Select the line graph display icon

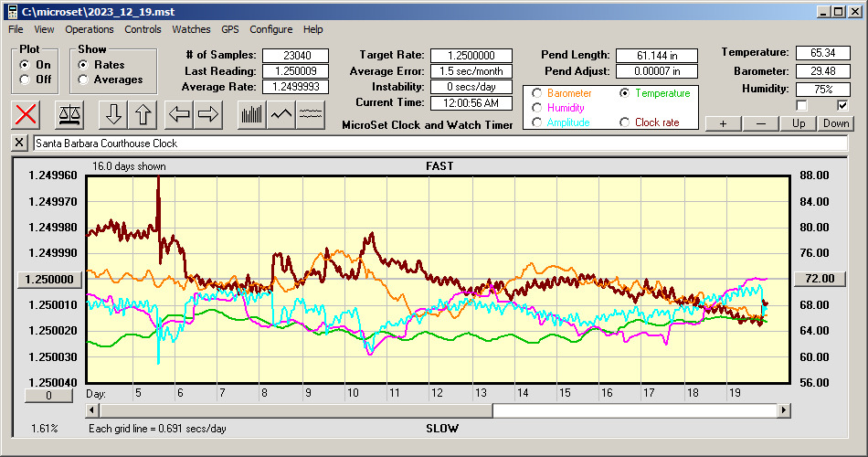281,114
